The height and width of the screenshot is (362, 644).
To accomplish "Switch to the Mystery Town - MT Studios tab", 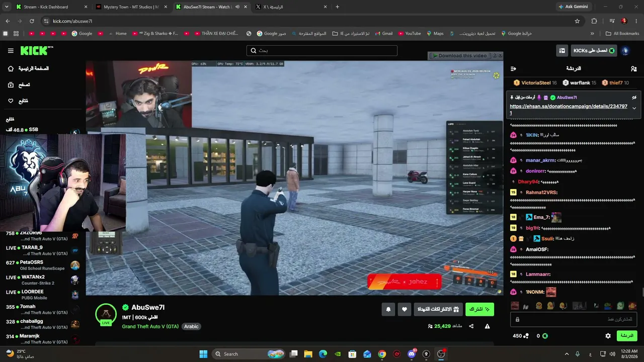I will click(x=131, y=7).
